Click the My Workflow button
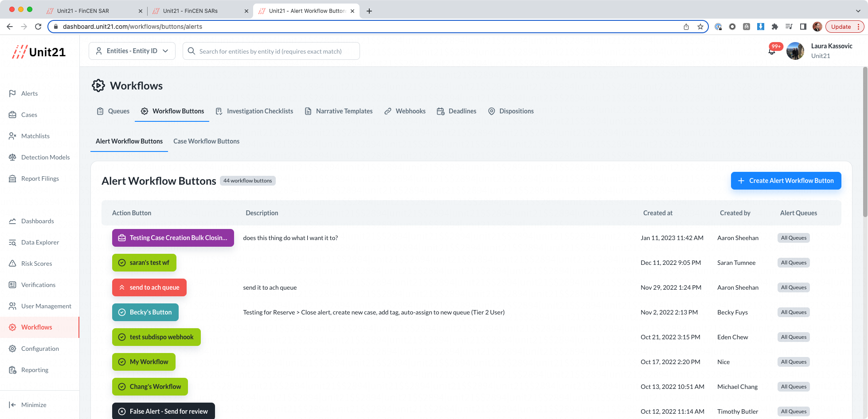868x419 pixels. click(x=144, y=362)
